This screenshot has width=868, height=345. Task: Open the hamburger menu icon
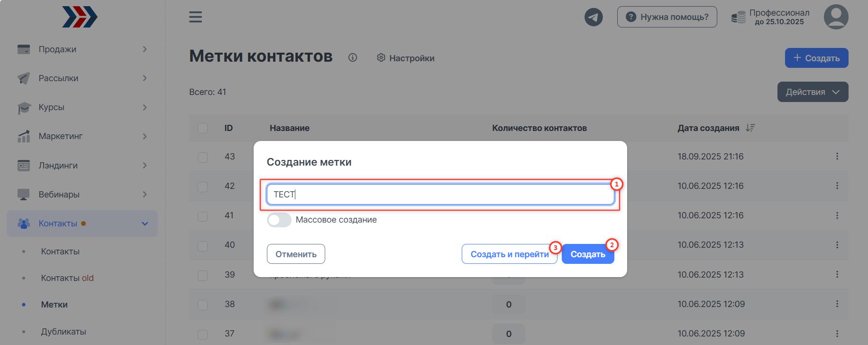(x=195, y=17)
